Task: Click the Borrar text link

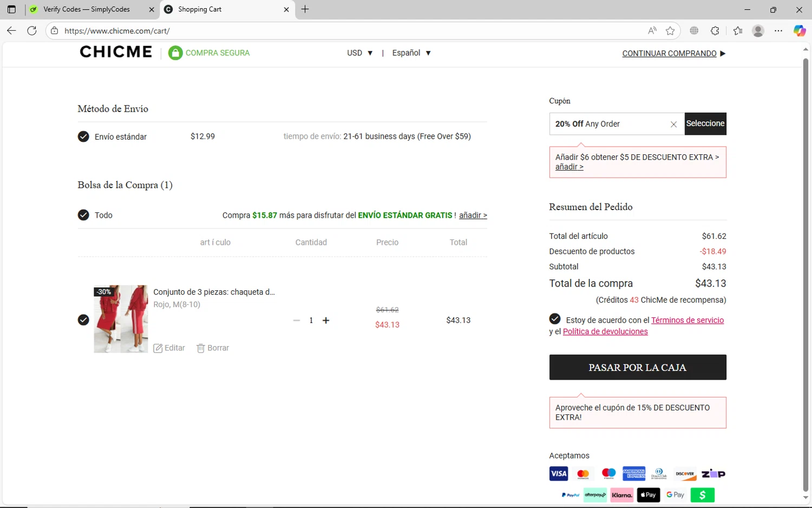Action: pos(218,348)
